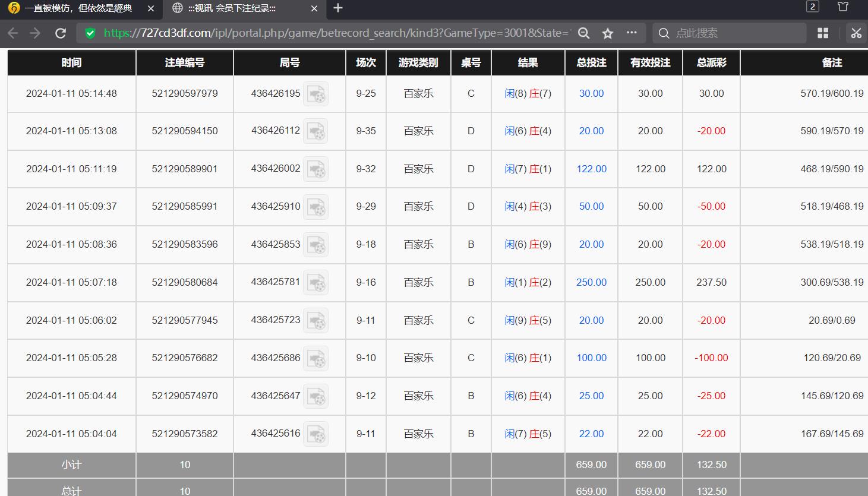The image size is (868, 496).
Task: Click the 小计 subtotal label
Action: (71, 465)
